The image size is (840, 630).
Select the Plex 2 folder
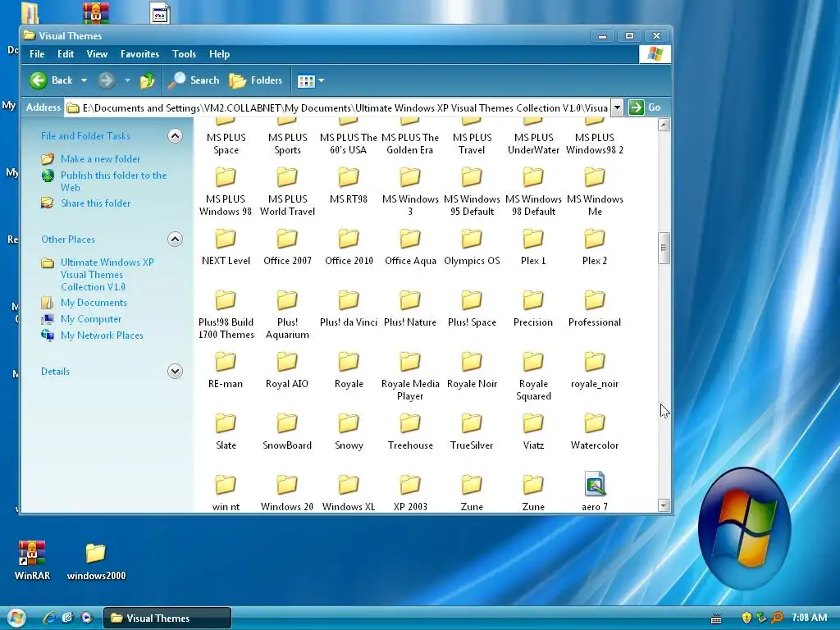(595, 247)
